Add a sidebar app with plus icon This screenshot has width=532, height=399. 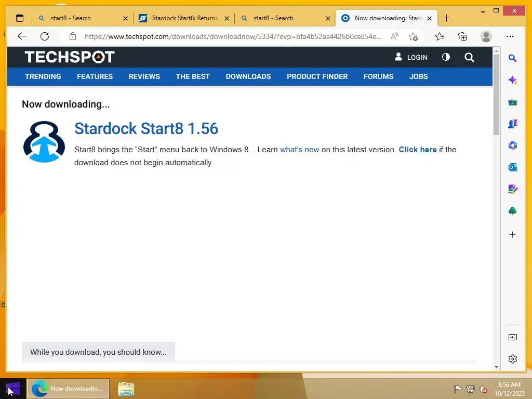(x=513, y=234)
